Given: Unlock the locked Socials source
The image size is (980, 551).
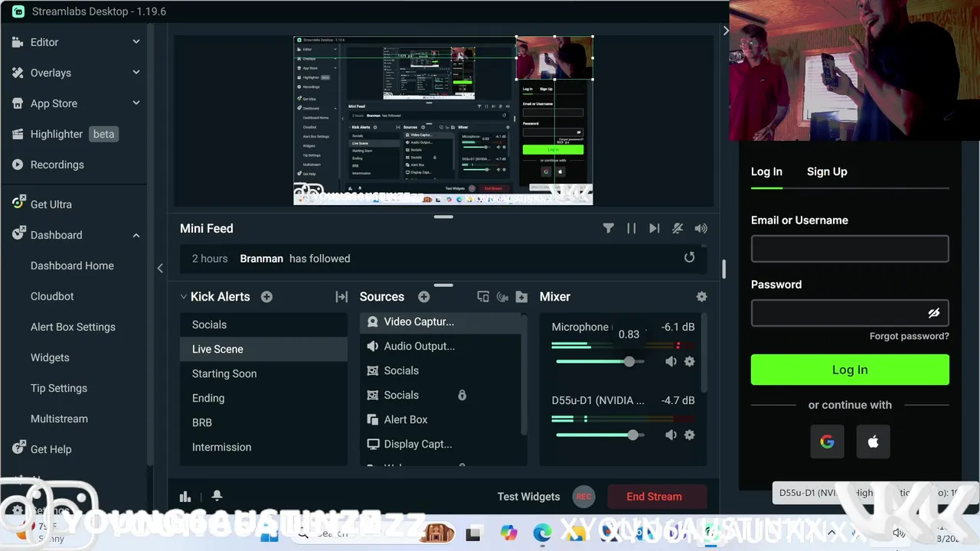Looking at the screenshot, I should point(462,395).
